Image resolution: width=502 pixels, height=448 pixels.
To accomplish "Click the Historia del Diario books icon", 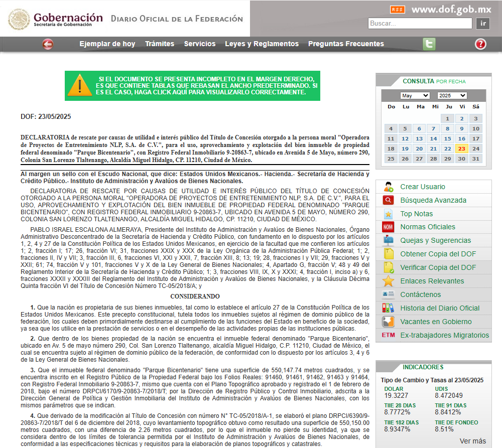I will click(x=388, y=308).
